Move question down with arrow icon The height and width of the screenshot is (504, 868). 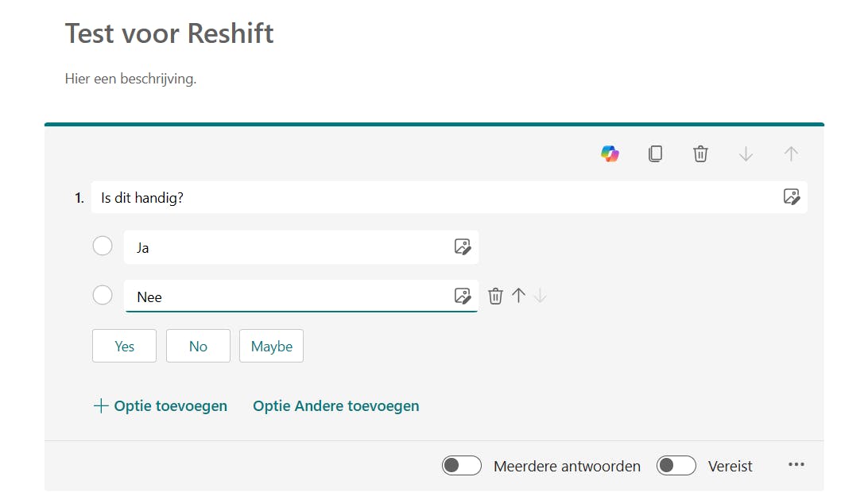pos(746,153)
